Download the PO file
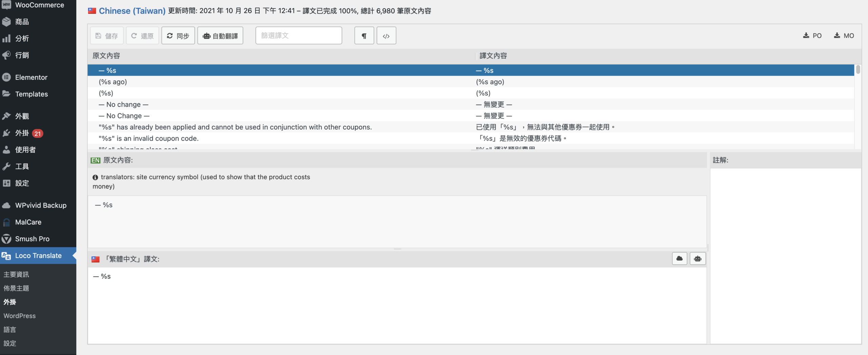 click(x=812, y=36)
